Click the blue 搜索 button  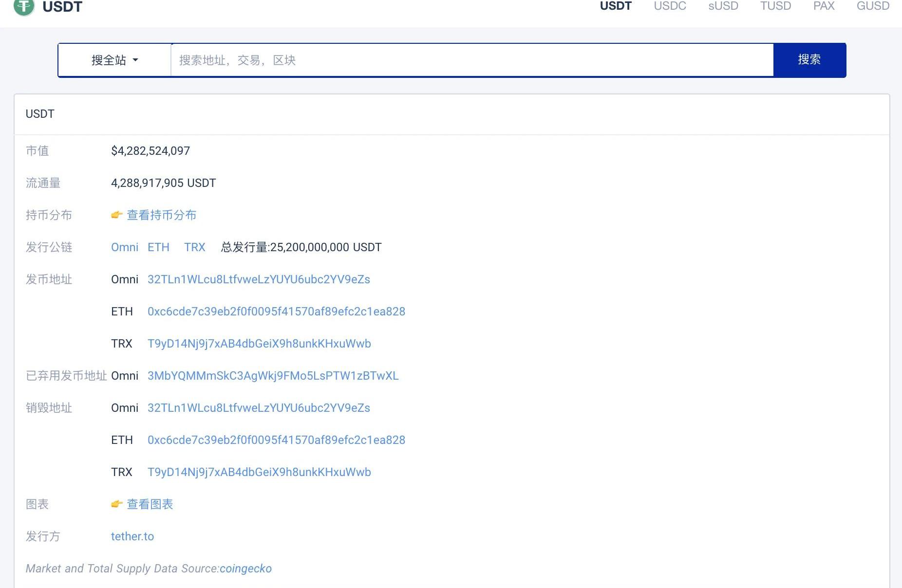pos(809,60)
